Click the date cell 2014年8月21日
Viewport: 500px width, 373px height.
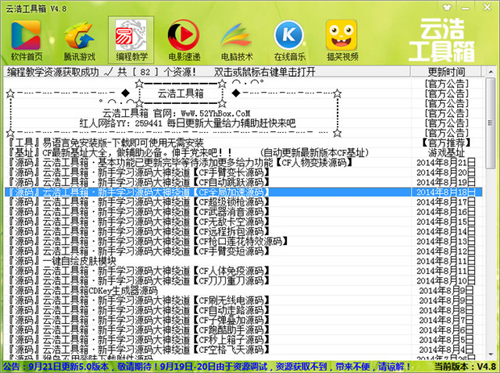pyautogui.click(x=446, y=163)
